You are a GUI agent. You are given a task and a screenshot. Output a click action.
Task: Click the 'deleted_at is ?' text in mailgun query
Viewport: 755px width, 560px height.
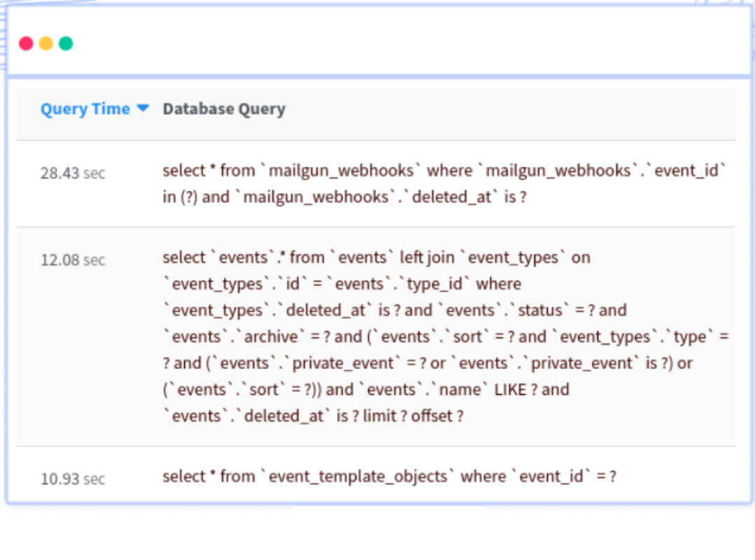pos(468,197)
